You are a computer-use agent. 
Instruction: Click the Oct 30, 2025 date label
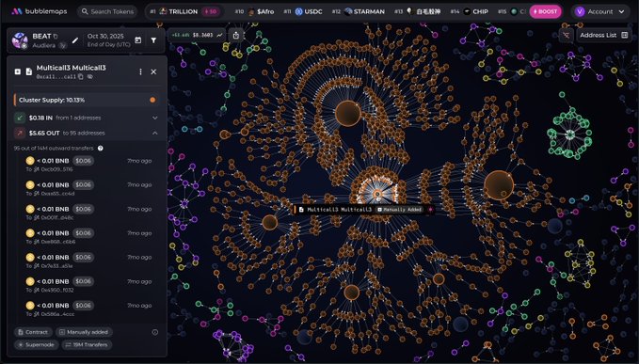tap(105, 36)
